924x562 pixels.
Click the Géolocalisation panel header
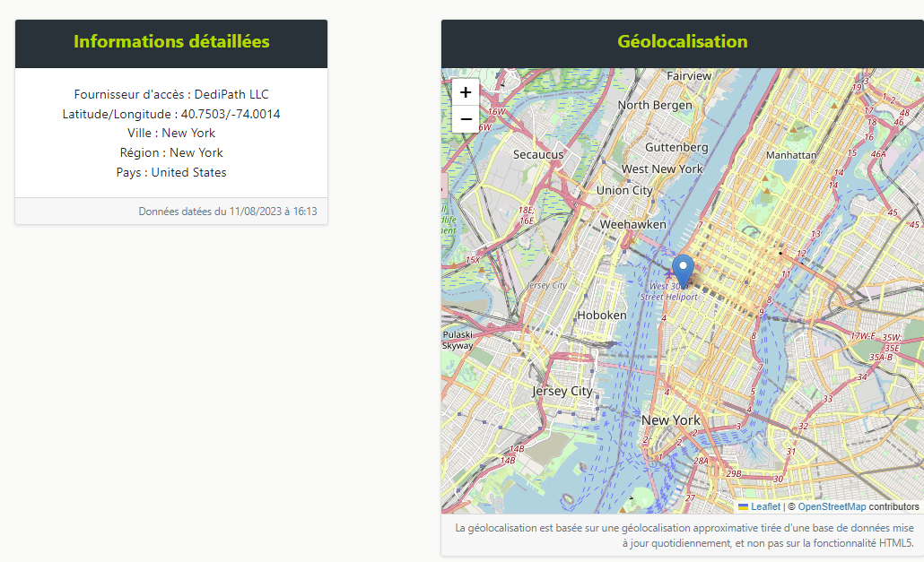(x=682, y=42)
